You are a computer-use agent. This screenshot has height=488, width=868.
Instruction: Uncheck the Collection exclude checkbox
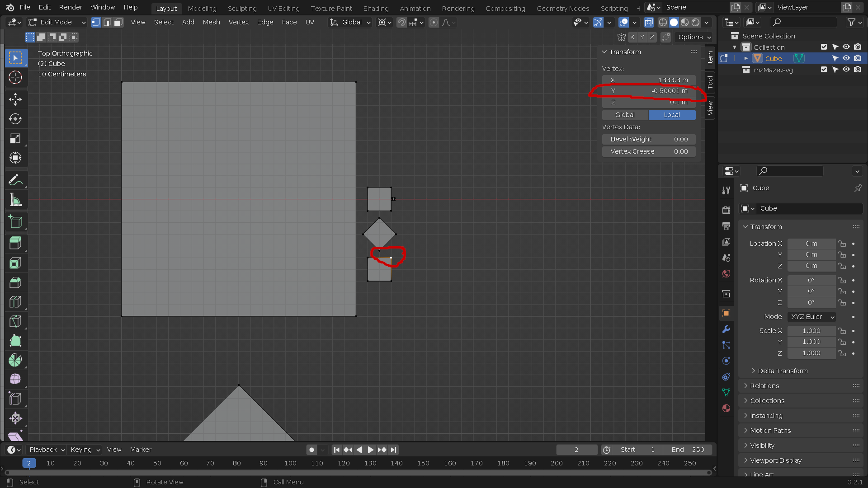pos(824,47)
